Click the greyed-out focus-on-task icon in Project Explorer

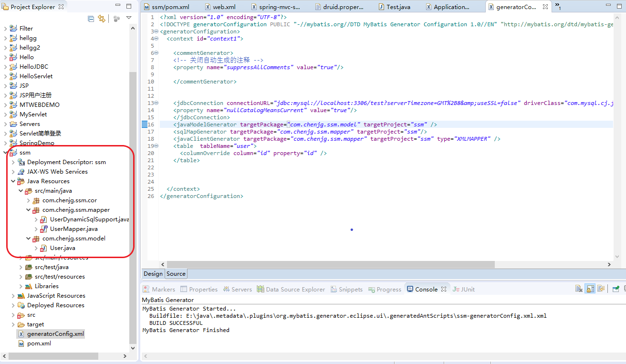click(116, 19)
